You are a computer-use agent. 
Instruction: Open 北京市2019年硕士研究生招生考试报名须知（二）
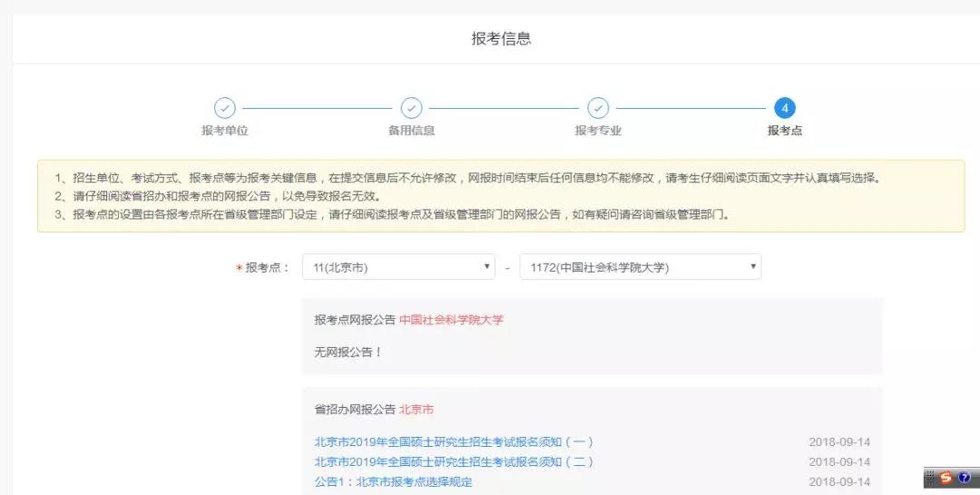[454, 462]
